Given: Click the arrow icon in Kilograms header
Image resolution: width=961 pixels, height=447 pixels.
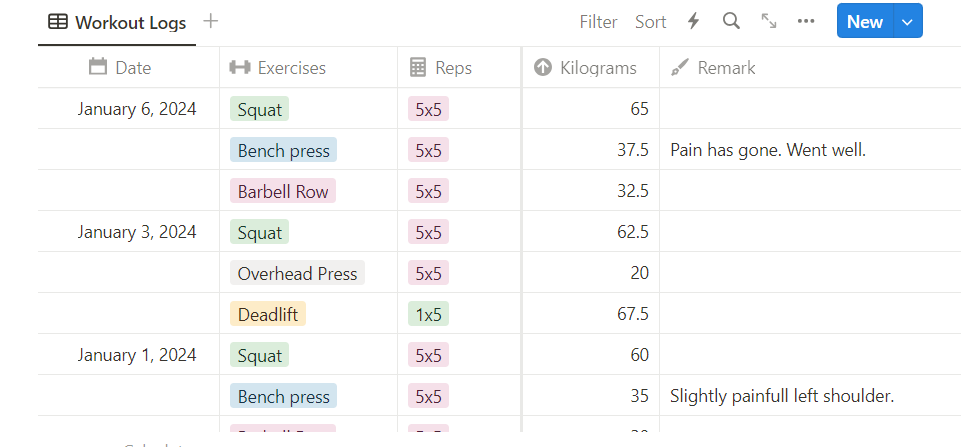Looking at the screenshot, I should click(x=543, y=67).
